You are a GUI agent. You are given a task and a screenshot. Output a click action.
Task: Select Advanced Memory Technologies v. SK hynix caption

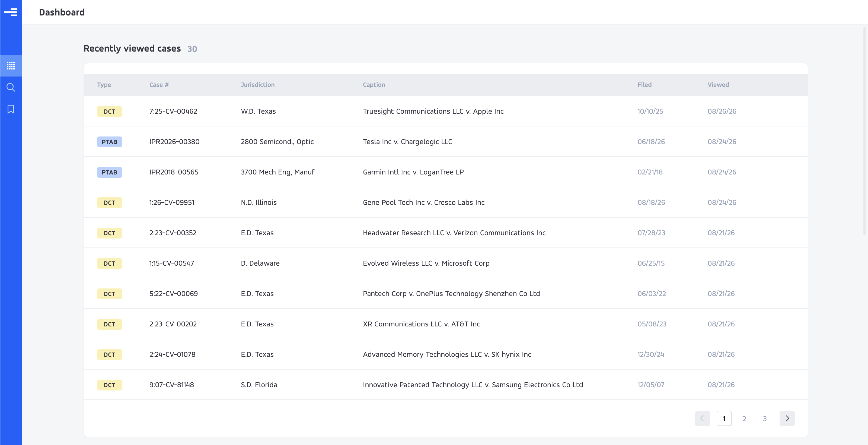(447, 354)
